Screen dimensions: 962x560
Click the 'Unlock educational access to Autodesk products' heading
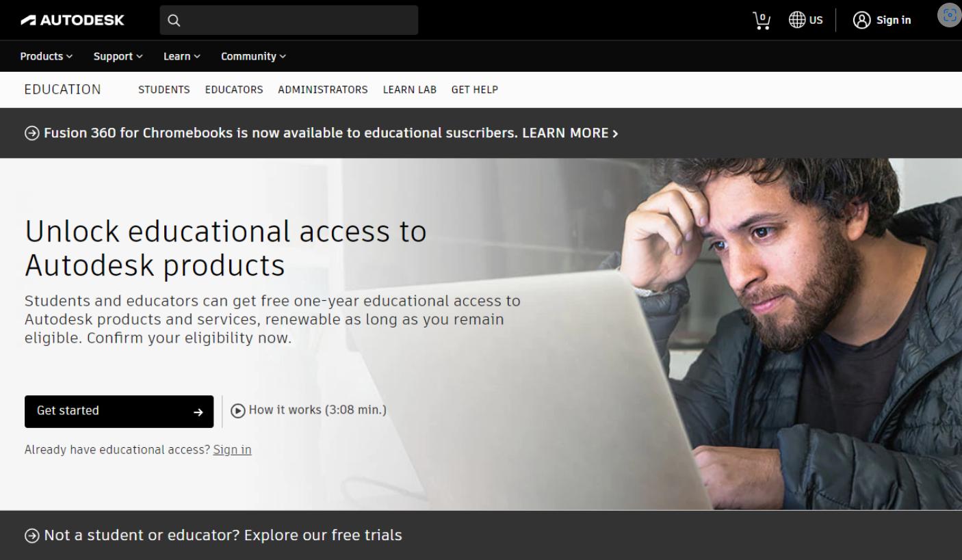pos(226,248)
